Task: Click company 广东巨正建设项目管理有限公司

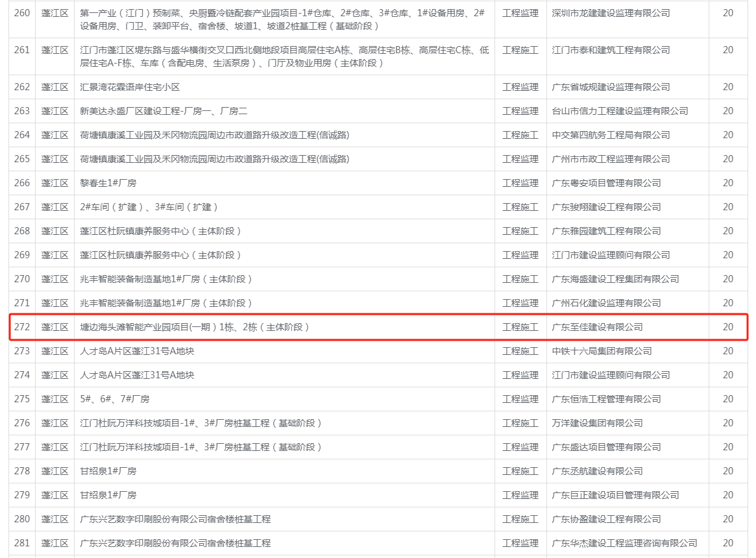Action: pyautogui.click(x=616, y=495)
